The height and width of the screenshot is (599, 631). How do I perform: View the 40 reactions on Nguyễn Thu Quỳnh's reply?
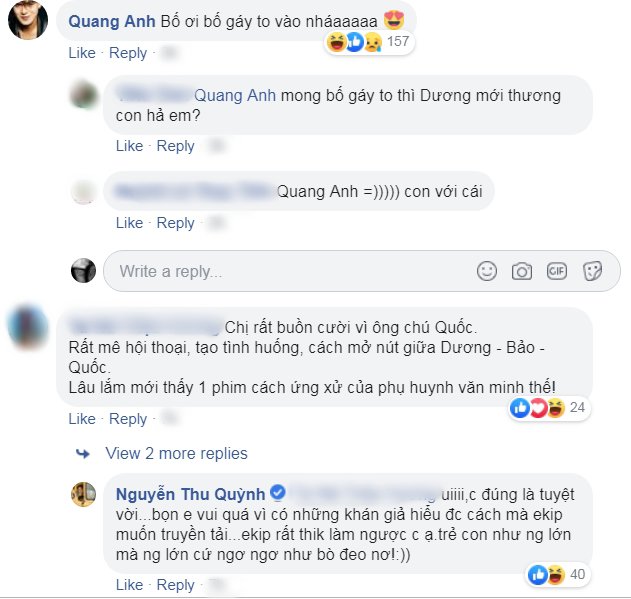(x=559, y=574)
